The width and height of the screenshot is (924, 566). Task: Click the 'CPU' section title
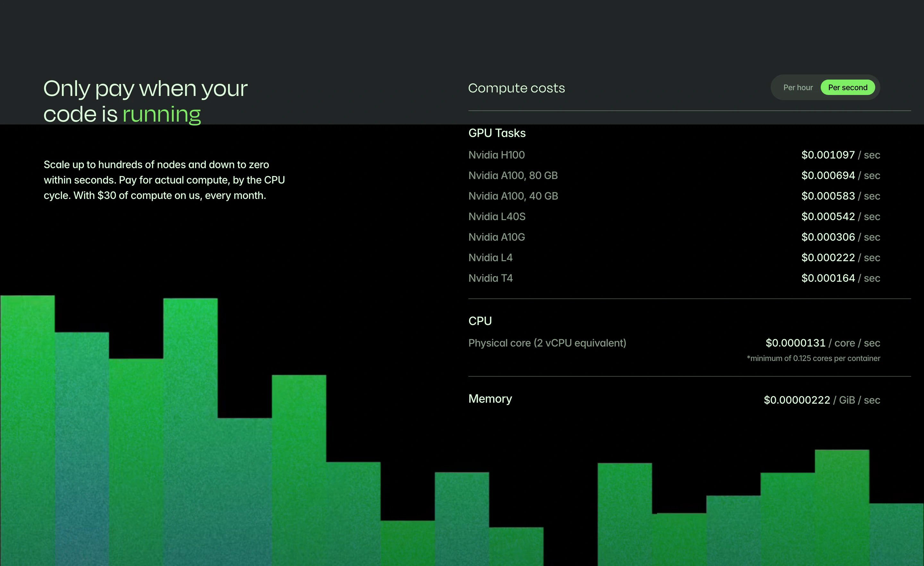(480, 321)
